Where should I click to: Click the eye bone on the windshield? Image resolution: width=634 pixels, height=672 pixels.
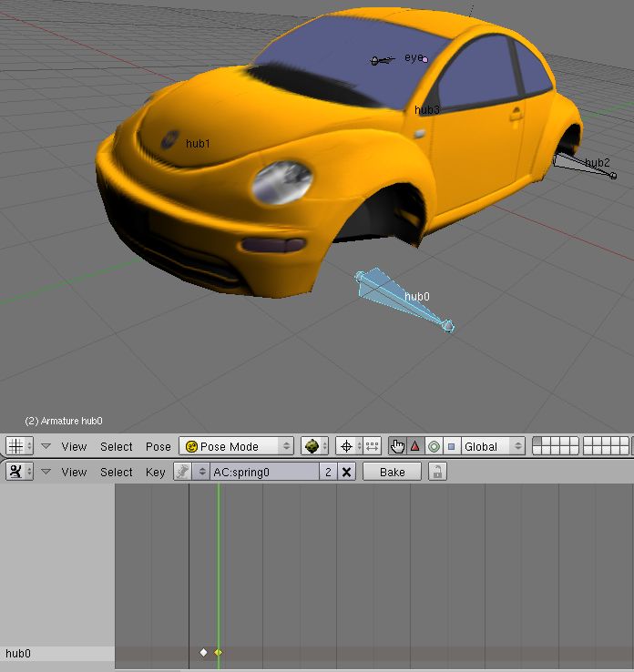tap(383, 60)
